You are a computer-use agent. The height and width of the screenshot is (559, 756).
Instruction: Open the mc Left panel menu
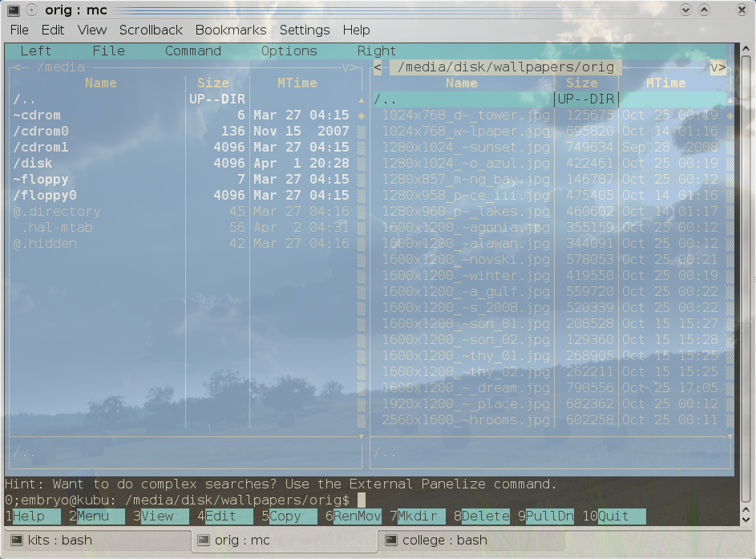click(x=36, y=51)
